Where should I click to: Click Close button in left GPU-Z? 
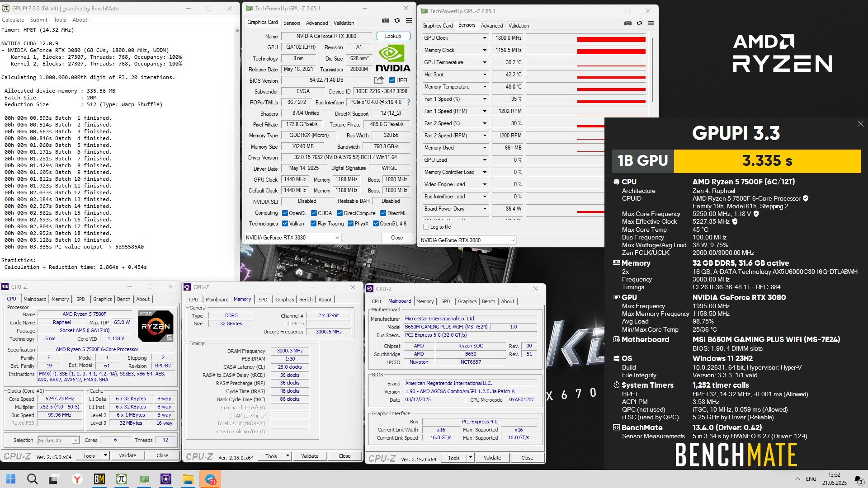(x=397, y=238)
